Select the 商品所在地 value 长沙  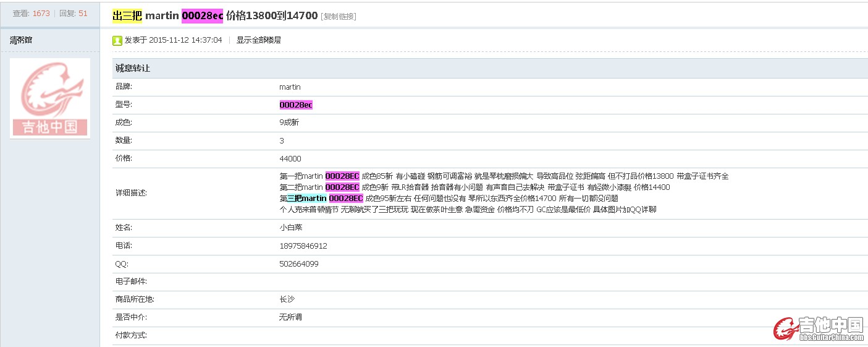pos(287,299)
